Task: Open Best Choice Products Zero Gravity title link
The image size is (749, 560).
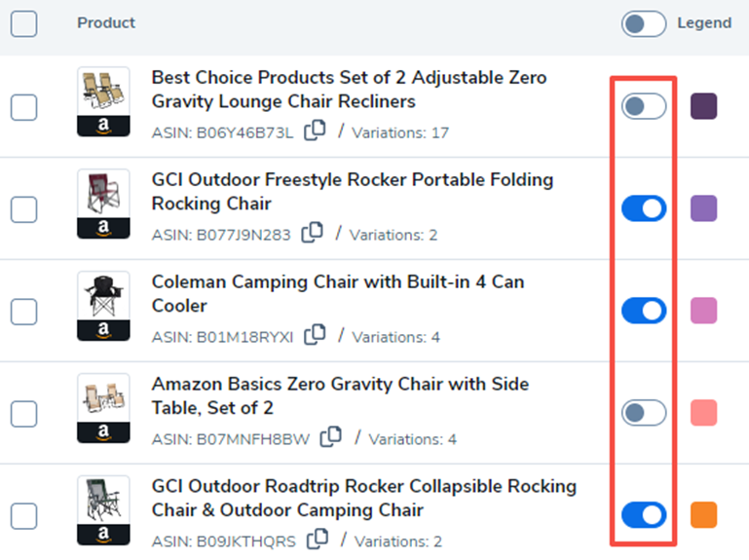Action: [x=350, y=90]
